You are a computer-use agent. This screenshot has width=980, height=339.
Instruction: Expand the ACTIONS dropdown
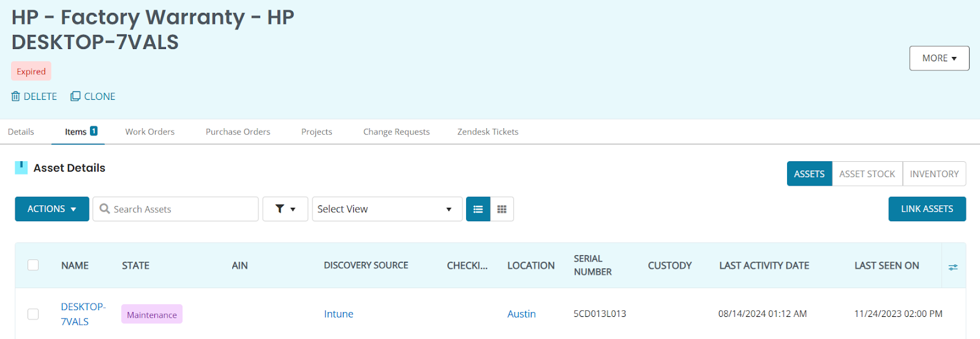[x=52, y=209]
